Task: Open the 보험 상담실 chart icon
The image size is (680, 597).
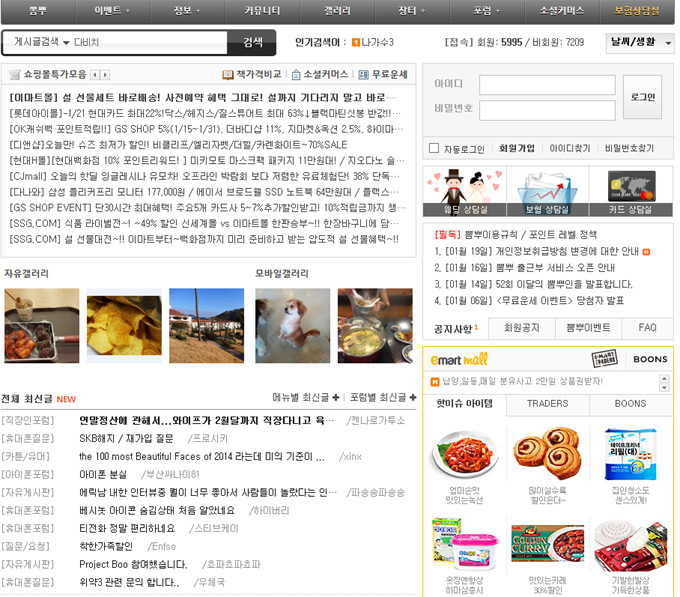Action: coord(547,191)
